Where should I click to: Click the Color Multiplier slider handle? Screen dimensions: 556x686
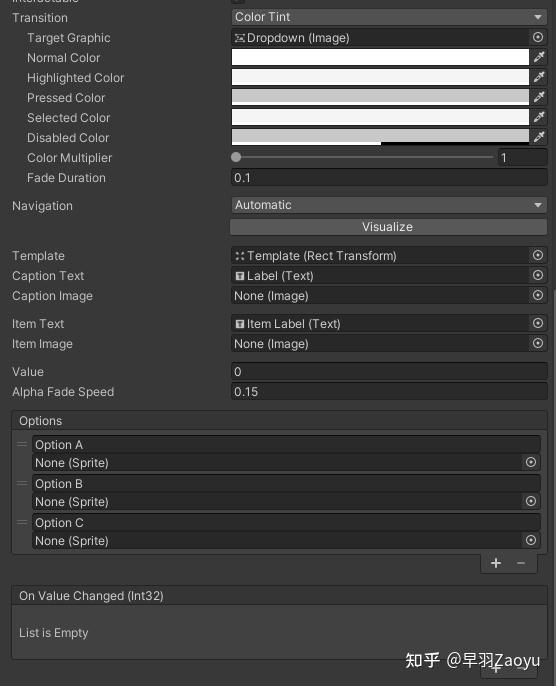point(236,157)
